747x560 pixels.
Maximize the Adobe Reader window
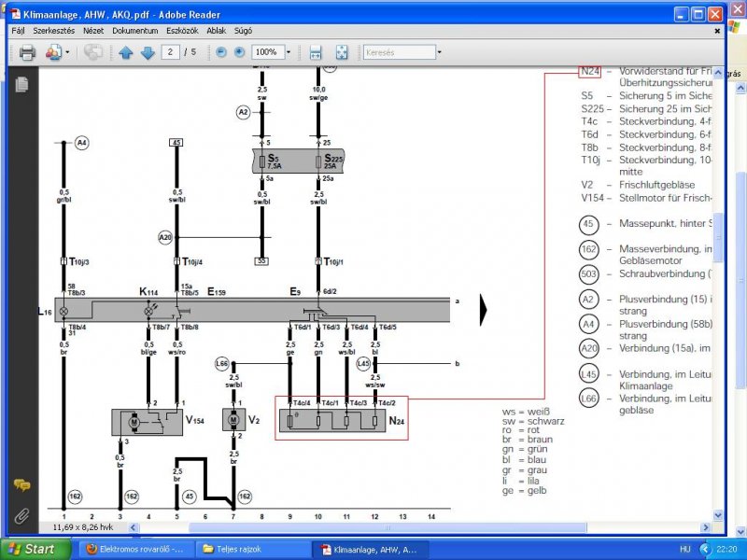point(698,14)
